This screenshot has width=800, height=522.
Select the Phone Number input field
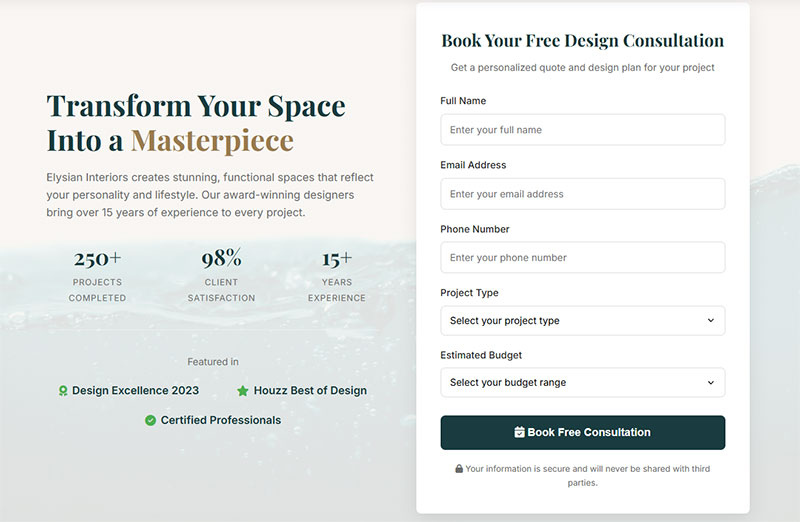tap(582, 258)
